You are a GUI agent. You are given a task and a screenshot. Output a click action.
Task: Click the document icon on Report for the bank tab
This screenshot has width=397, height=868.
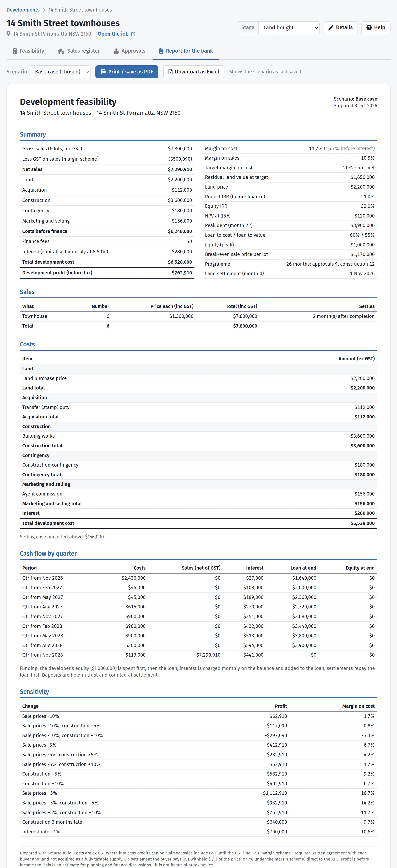pyautogui.click(x=161, y=51)
